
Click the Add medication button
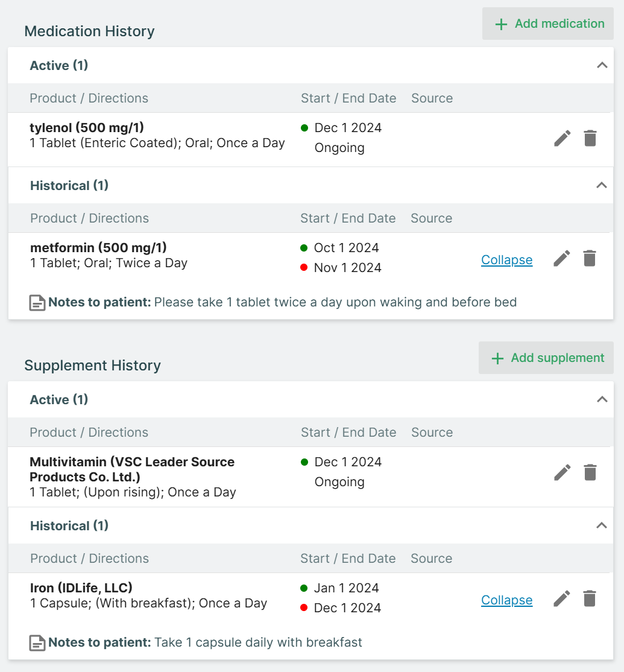click(x=547, y=24)
